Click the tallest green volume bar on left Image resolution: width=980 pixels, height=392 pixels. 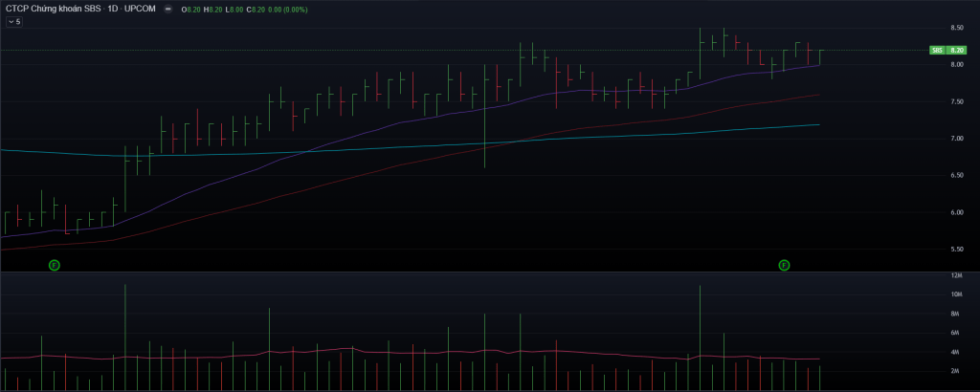124,335
